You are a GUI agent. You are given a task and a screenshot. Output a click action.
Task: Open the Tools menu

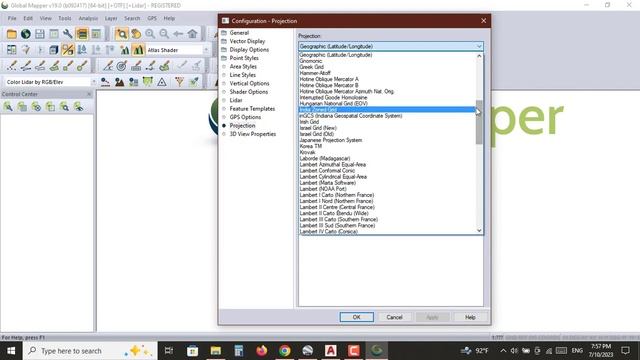click(64, 18)
